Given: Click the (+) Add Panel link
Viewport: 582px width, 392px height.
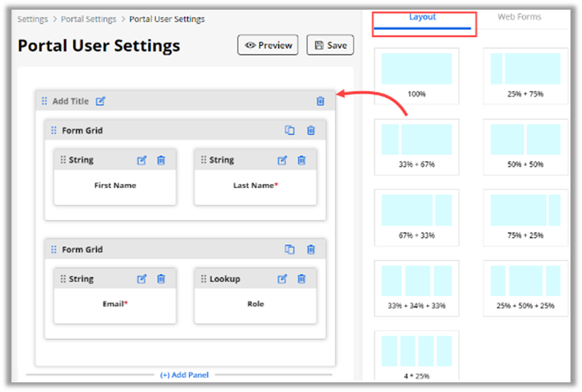Looking at the screenshot, I should (184, 375).
